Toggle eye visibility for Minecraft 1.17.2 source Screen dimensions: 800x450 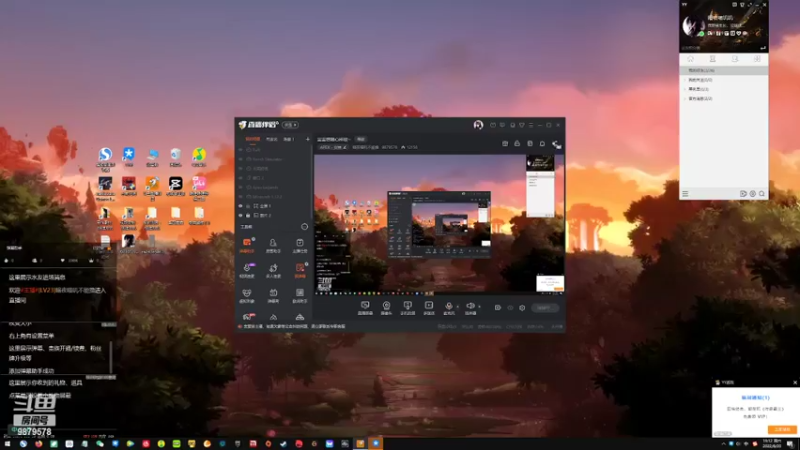241,196
